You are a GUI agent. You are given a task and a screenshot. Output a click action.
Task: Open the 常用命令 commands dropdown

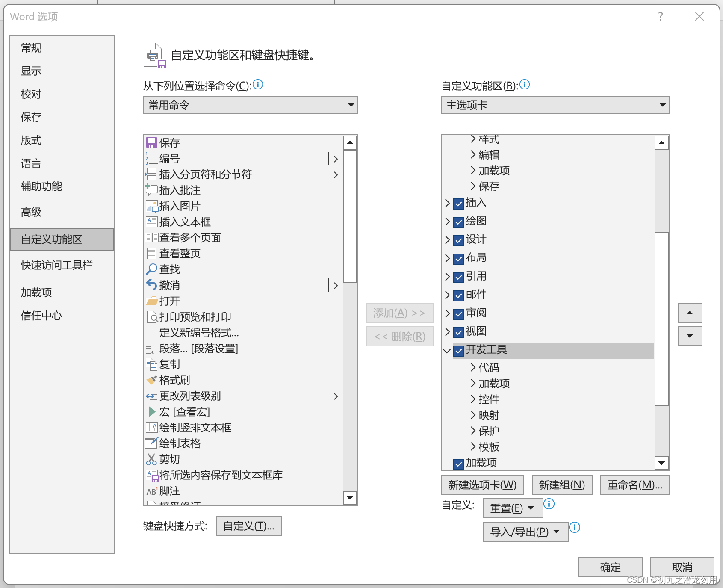251,105
